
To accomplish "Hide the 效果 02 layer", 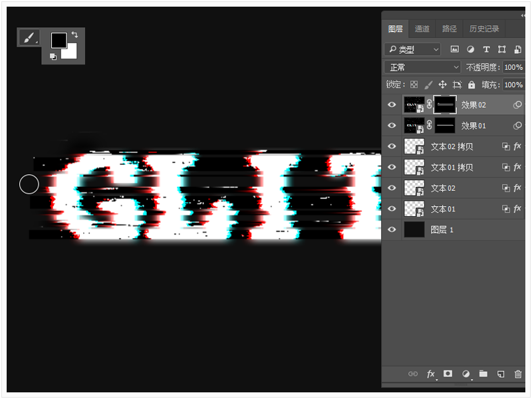I will click(x=392, y=104).
